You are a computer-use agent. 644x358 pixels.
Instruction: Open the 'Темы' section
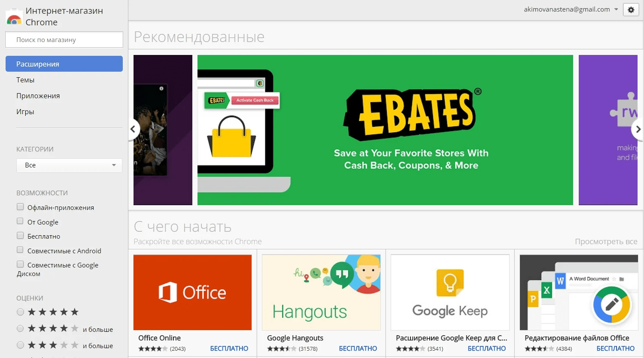(x=25, y=80)
